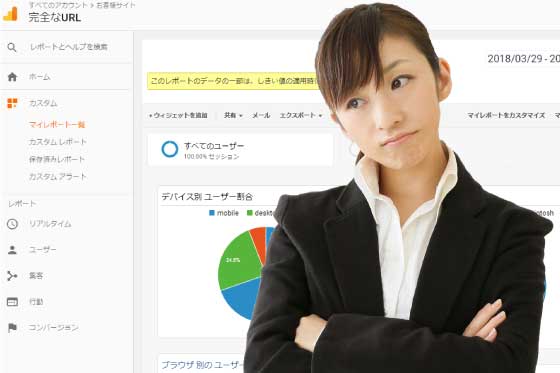Click the green desktop legend swatch

tap(250, 213)
